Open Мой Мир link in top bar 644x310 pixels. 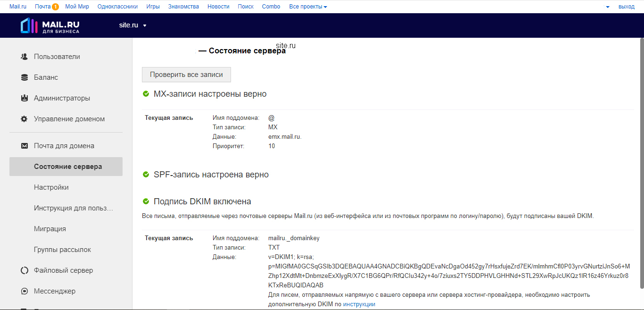[77, 7]
